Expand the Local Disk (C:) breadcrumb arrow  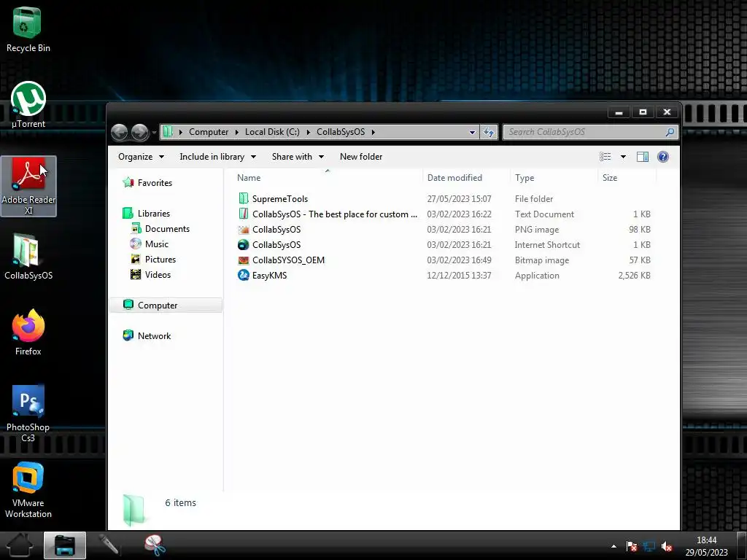pyautogui.click(x=309, y=132)
